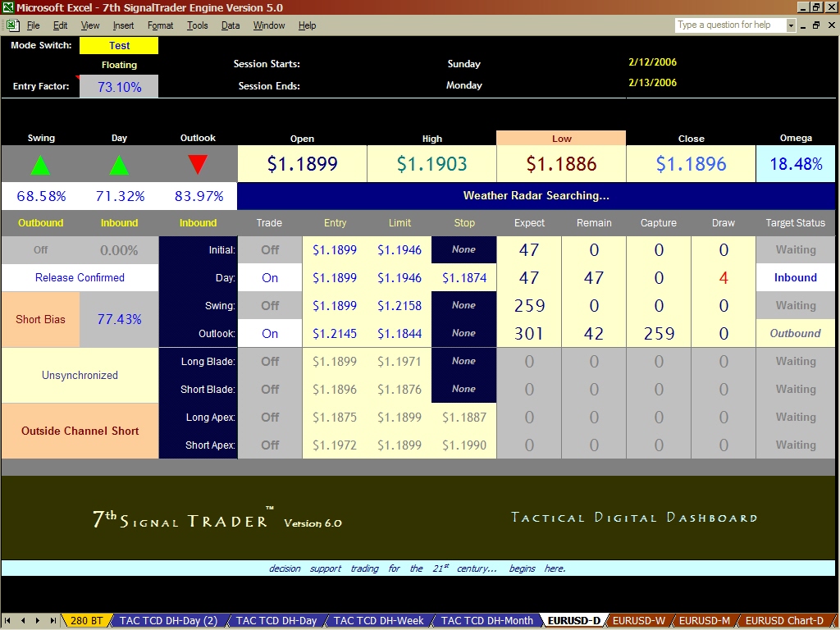Click the 'Type a question for help' box

tap(730, 25)
